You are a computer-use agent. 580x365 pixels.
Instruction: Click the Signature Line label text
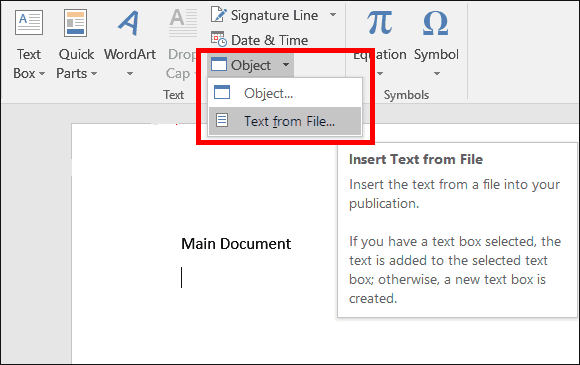[274, 15]
